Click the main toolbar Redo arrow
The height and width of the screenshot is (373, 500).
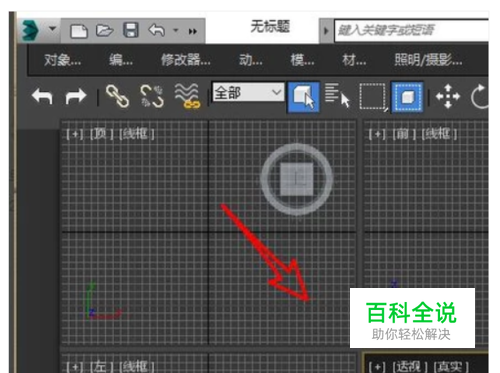(x=76, y=97)
